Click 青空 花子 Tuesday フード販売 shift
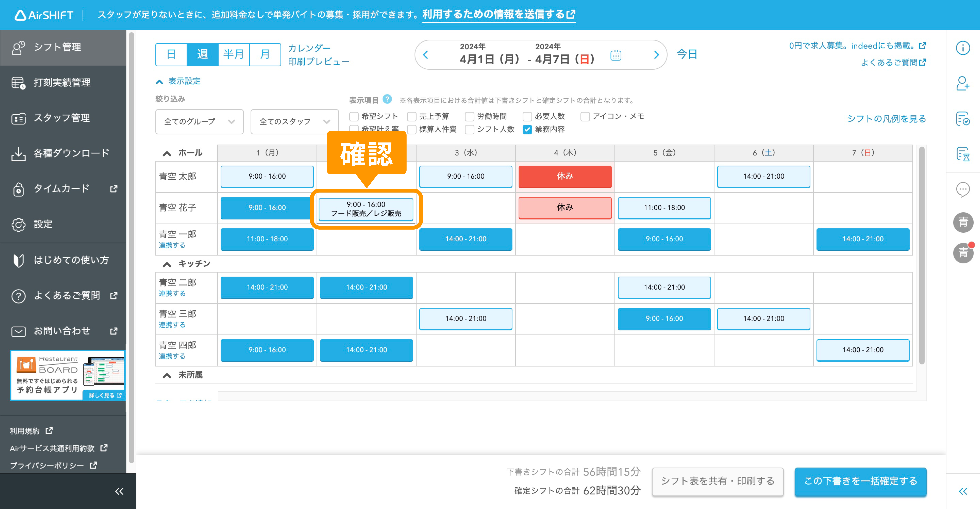 click(366, 209)
